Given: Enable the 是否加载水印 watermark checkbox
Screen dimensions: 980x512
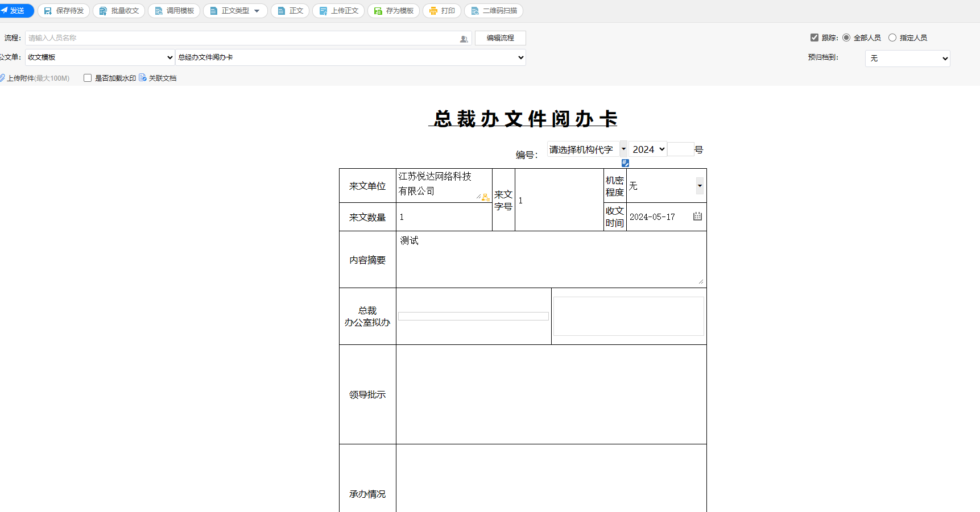Looking at the screenshot, I should (x=88, y=78).
